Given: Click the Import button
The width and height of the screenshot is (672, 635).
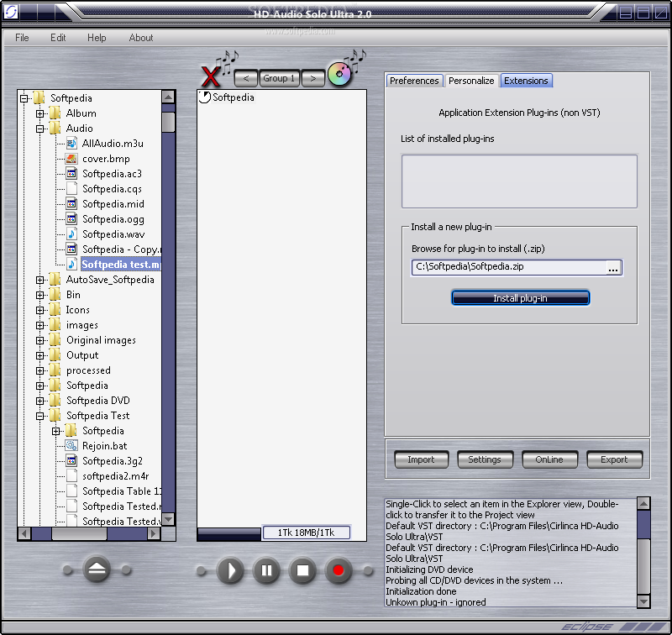Looking at the screenshot, I should [x=422, y=459].
